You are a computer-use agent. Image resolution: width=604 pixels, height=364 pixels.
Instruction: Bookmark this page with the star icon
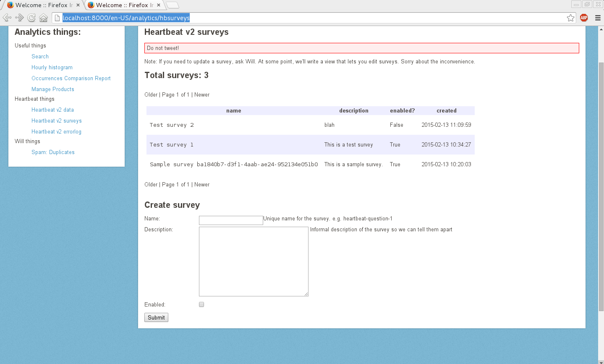tap(570, 18)
